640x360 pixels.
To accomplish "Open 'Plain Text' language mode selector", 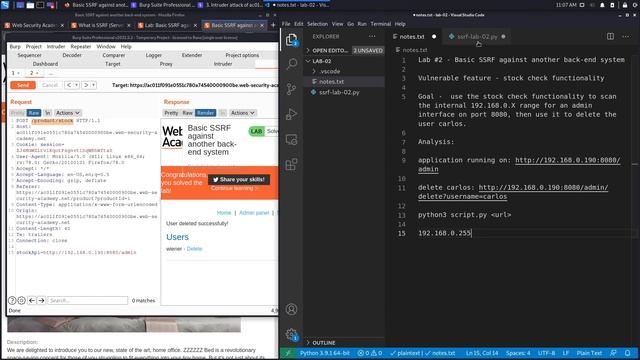I will [x=589, y=353].
